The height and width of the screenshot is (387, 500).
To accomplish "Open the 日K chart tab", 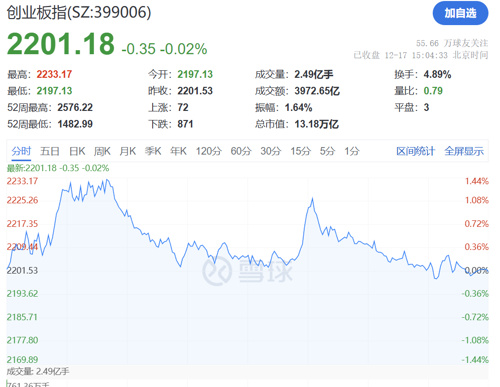I will (77, 151).
